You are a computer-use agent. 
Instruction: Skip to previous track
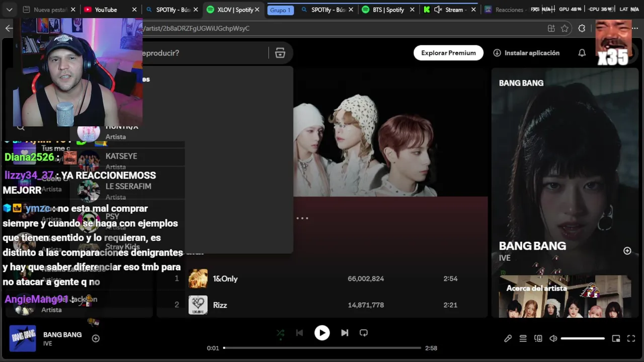[299, 333]
